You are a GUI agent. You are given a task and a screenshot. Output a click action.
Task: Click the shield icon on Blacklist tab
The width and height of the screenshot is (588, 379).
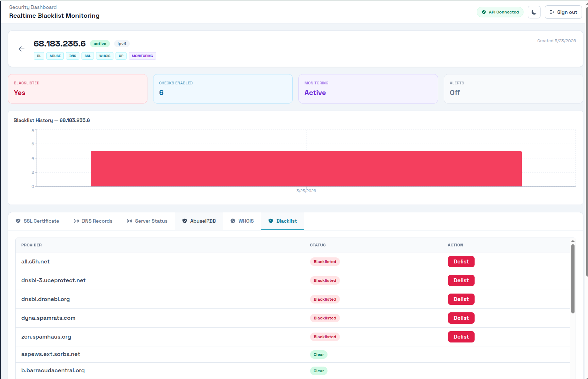(x=271, y=221)
